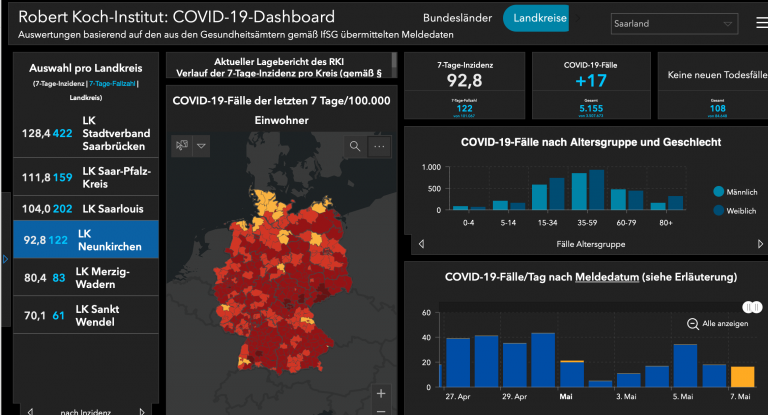
Task: Switch to the Bundesländer view
Action: [x=456, y=18]
